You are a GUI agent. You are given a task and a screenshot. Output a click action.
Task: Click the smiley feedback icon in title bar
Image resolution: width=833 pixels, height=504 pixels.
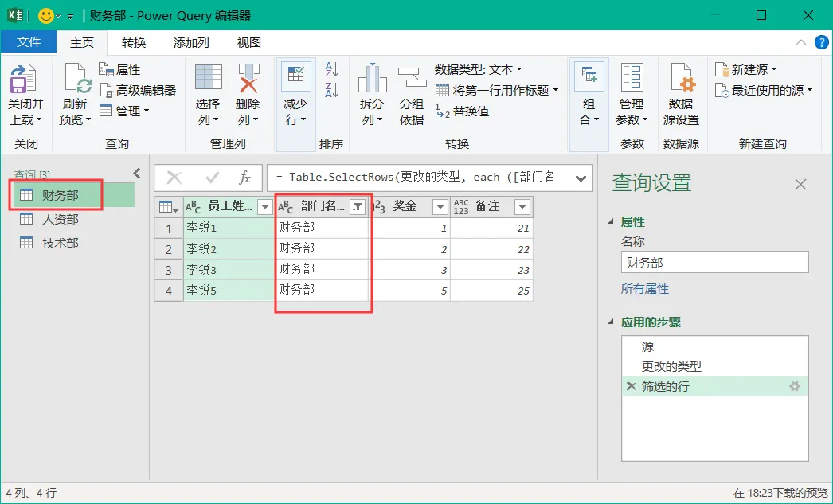click(x=46, y=16)
